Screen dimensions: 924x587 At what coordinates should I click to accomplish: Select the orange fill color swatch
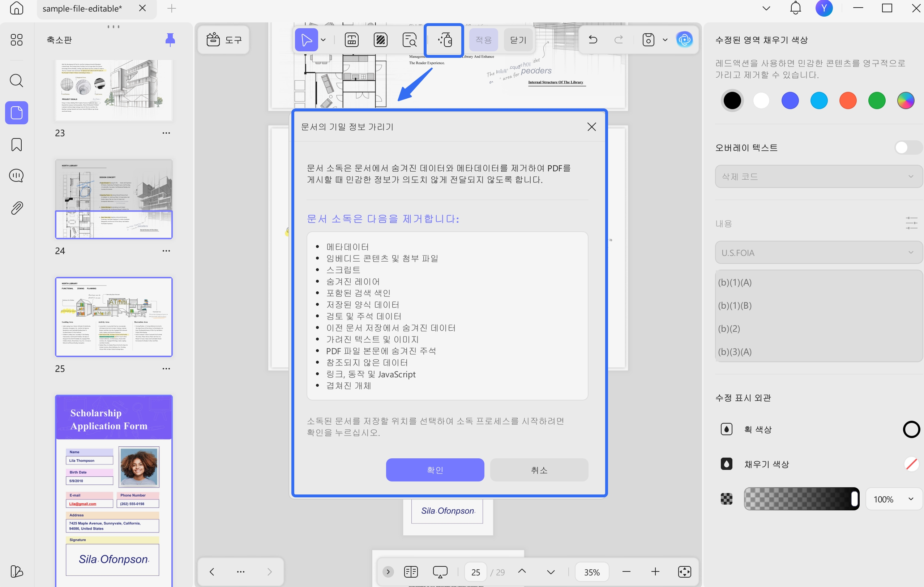point(848,101)
